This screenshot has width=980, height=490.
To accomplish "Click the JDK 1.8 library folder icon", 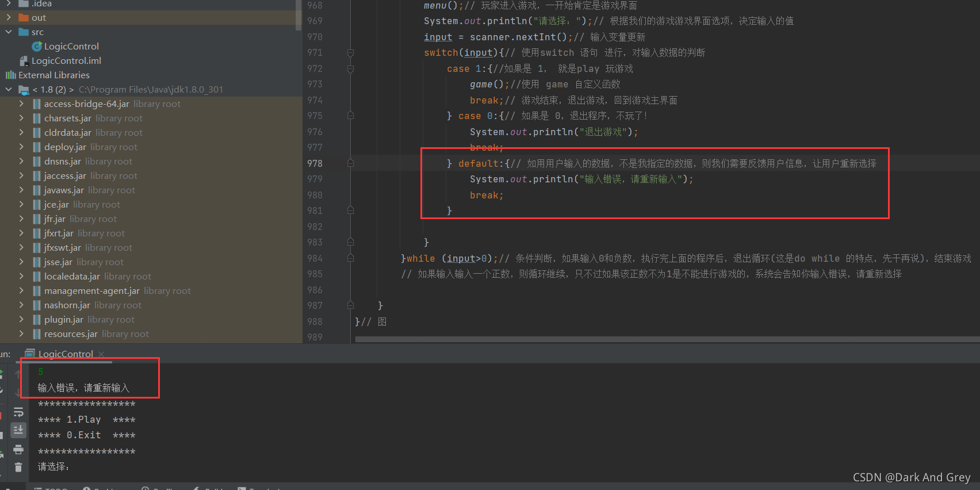I will (x=24, y=89).
